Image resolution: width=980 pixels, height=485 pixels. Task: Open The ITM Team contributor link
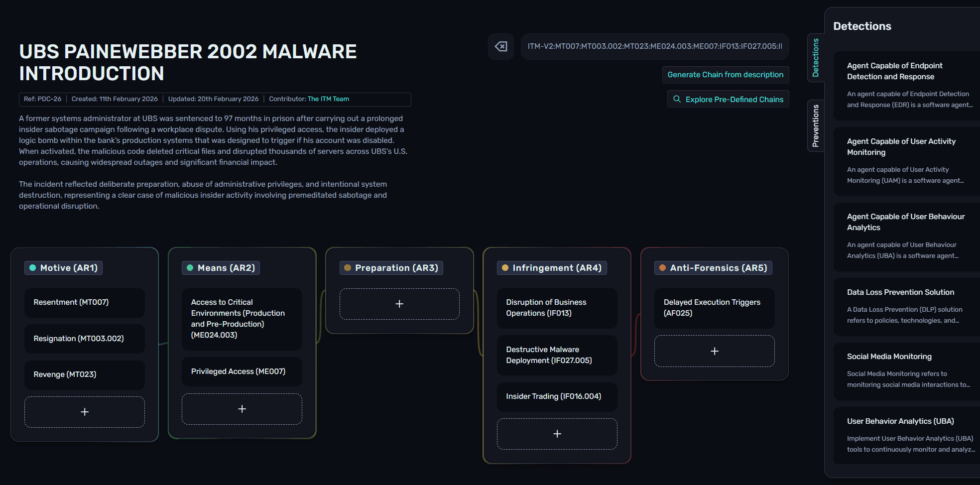[328, 99]
